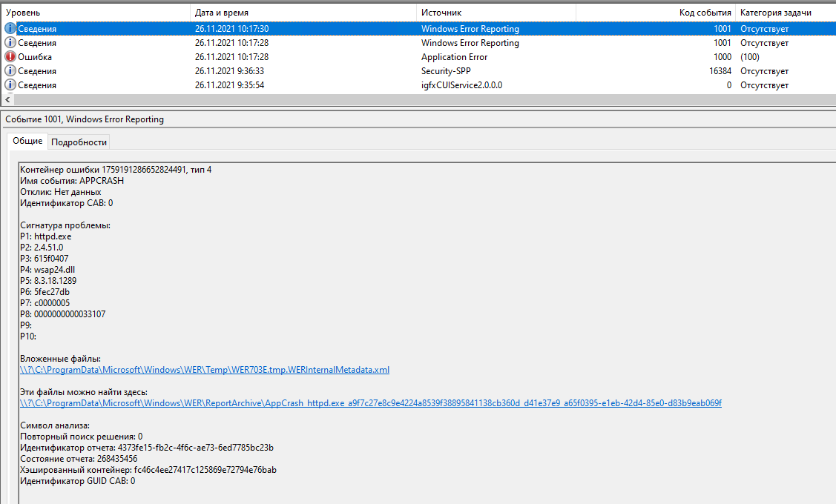Switch to the Подробности tab
This screenshot has height=504, width=836.
click(x=79, y=142)
